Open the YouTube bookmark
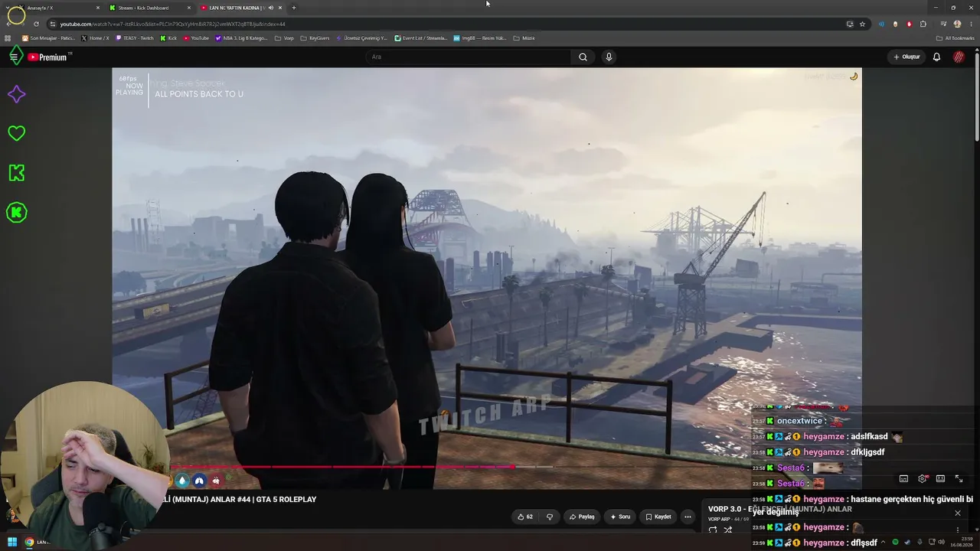 pos(196,38)
